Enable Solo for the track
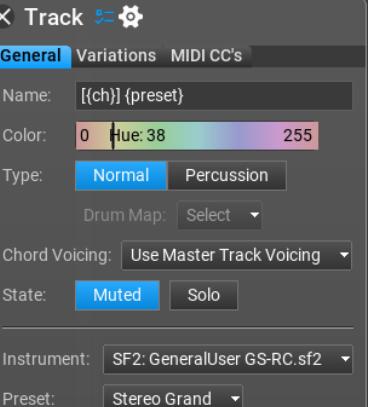 204,295
